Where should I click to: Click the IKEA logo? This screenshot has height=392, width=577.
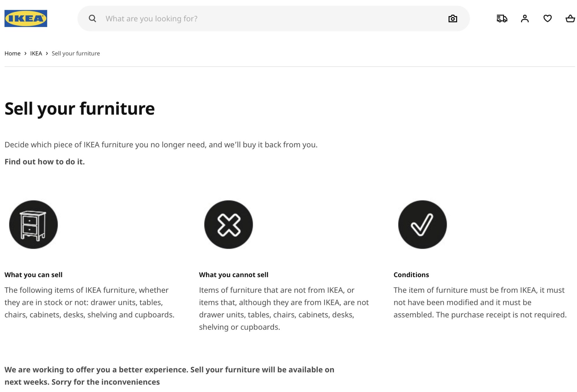coord(26,19)
